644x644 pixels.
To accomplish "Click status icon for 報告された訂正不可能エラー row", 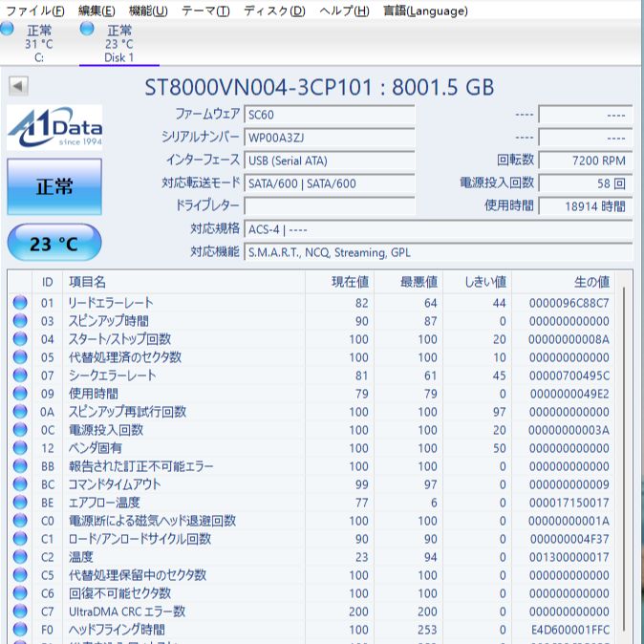I will [x=20, y=466].
